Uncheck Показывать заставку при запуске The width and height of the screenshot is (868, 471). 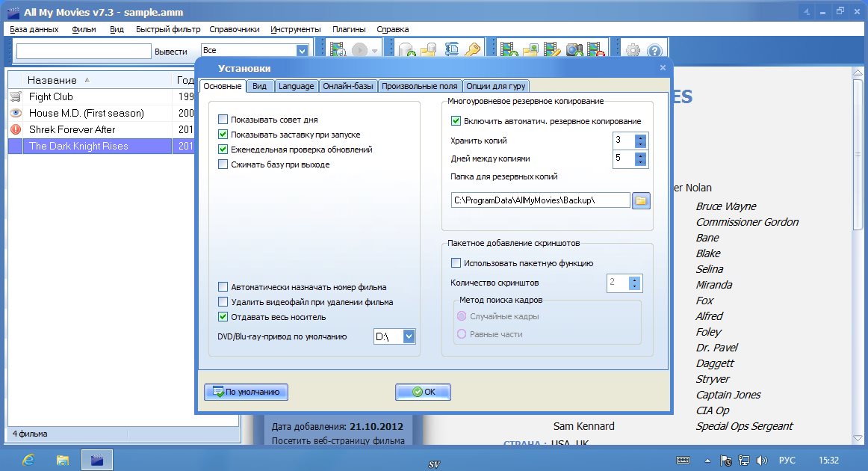223,134
